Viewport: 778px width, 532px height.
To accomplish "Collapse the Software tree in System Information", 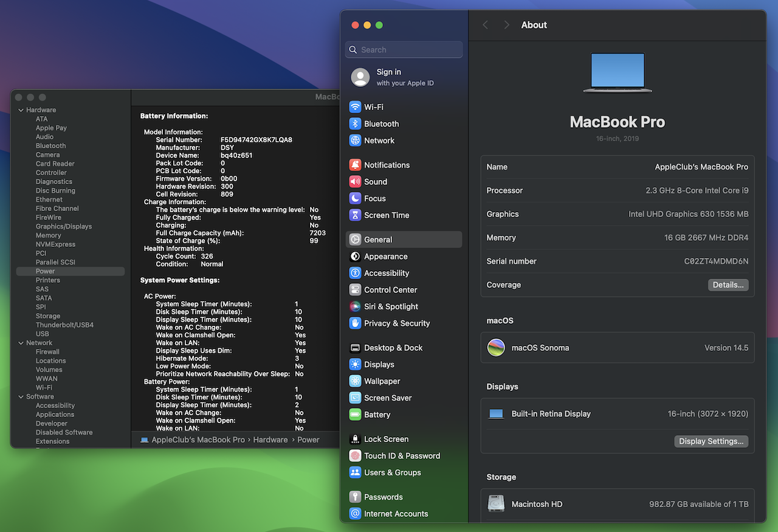I will click(x=21, y=396).
